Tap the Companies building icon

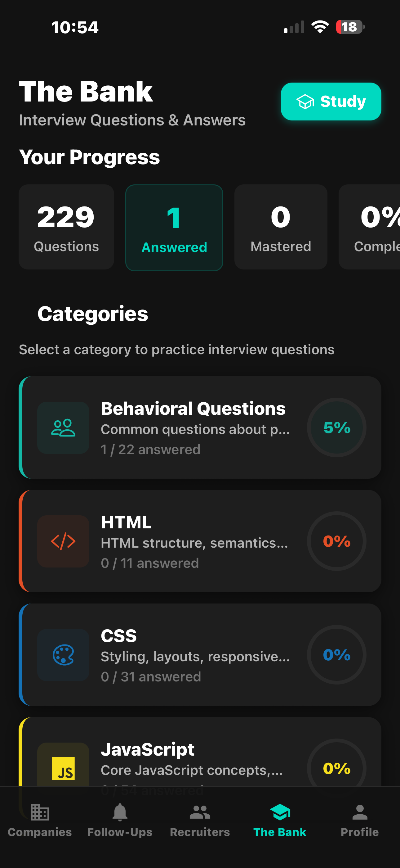[x=40, y=812]
